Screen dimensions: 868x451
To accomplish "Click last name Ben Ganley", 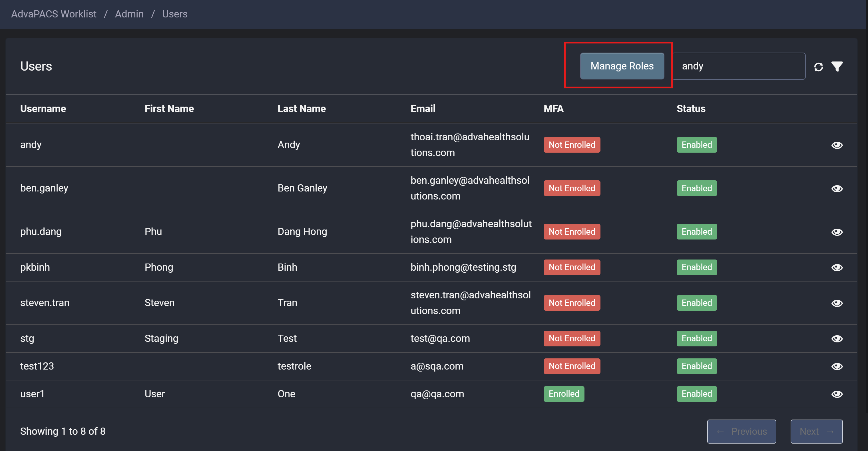I will click(302, 188).
